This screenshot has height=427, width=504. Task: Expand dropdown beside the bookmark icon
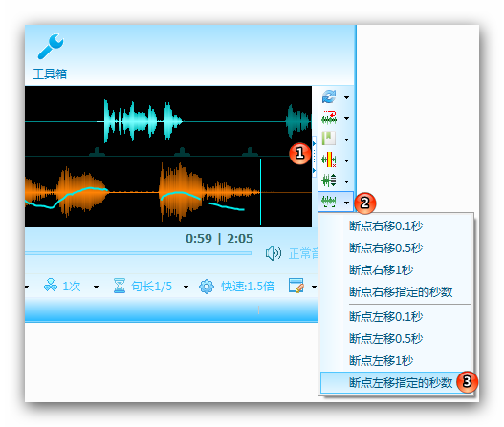click(x=346, y=139)
